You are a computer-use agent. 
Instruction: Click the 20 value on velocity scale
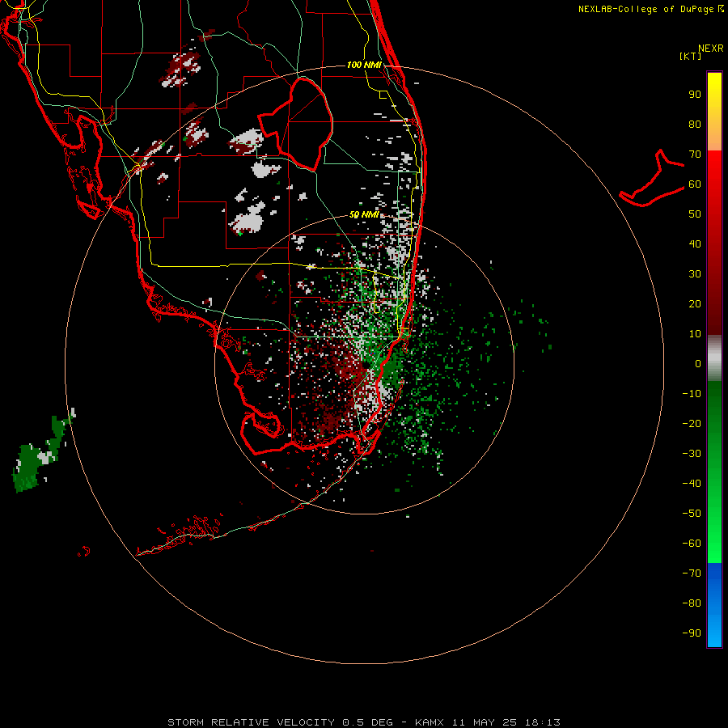click(x=695, y=304)
